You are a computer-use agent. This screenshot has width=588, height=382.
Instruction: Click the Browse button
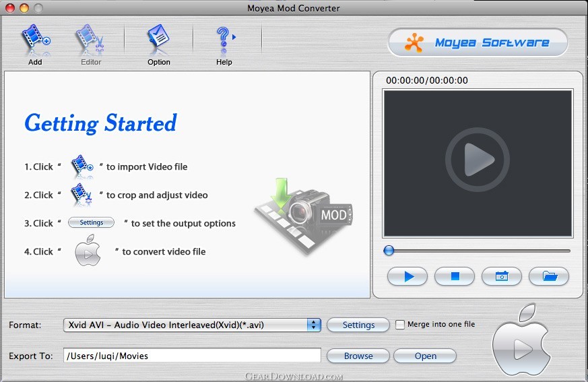coord(358,356)
